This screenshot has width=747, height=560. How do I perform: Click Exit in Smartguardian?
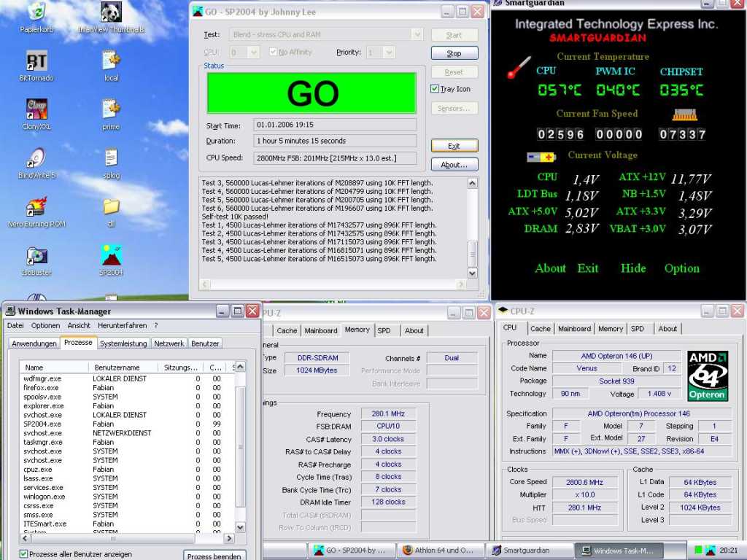click(x=588, y=268)
